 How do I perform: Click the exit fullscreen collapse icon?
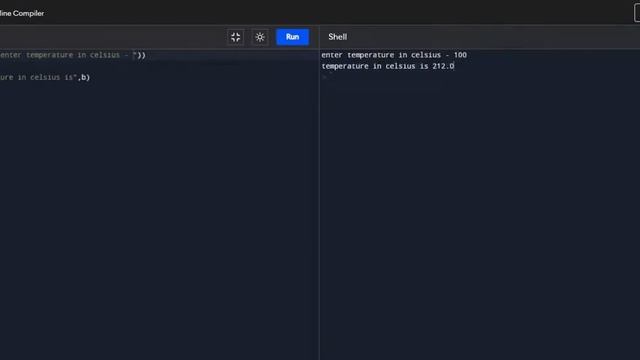pos(236,37)
